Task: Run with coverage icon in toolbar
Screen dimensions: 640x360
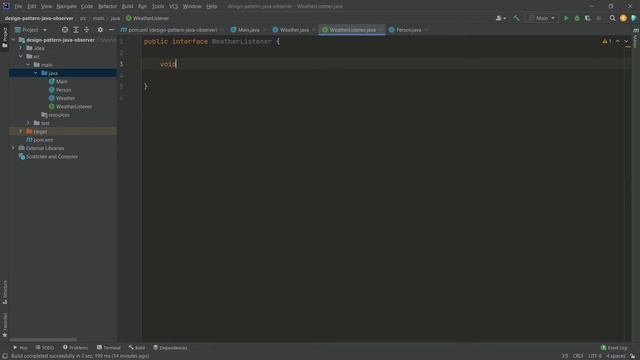Action: [x=588, y=18]
